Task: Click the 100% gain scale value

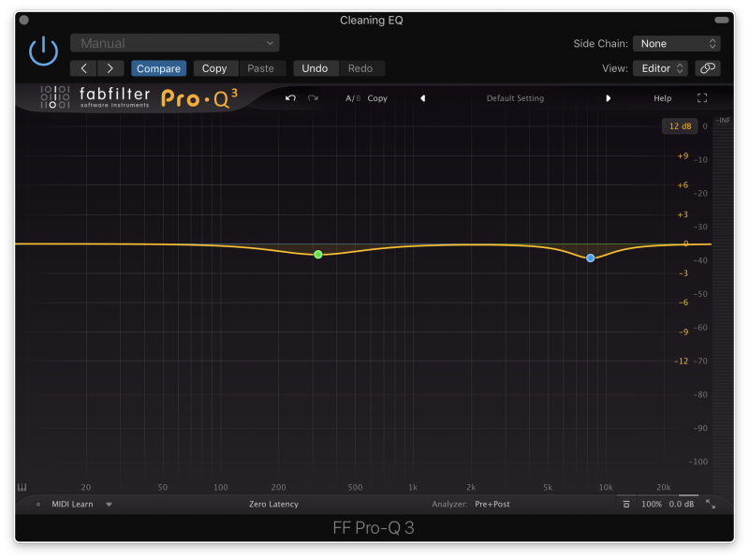Action: [652, 504]
